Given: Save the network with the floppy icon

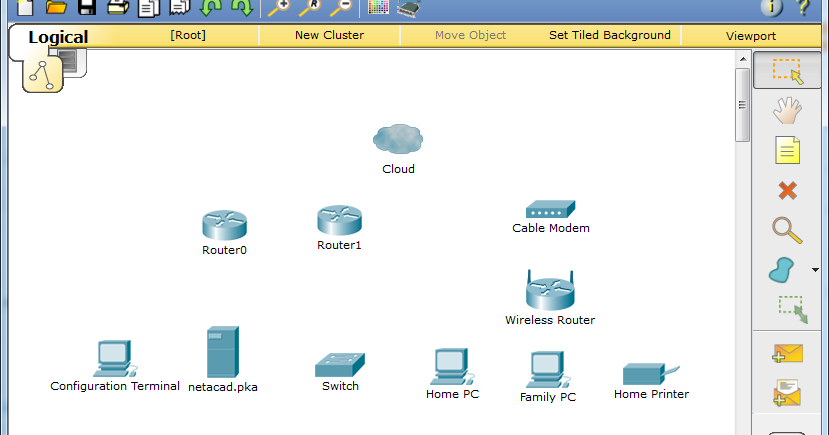Looking at the screenshot, I should tap(87, 7).
